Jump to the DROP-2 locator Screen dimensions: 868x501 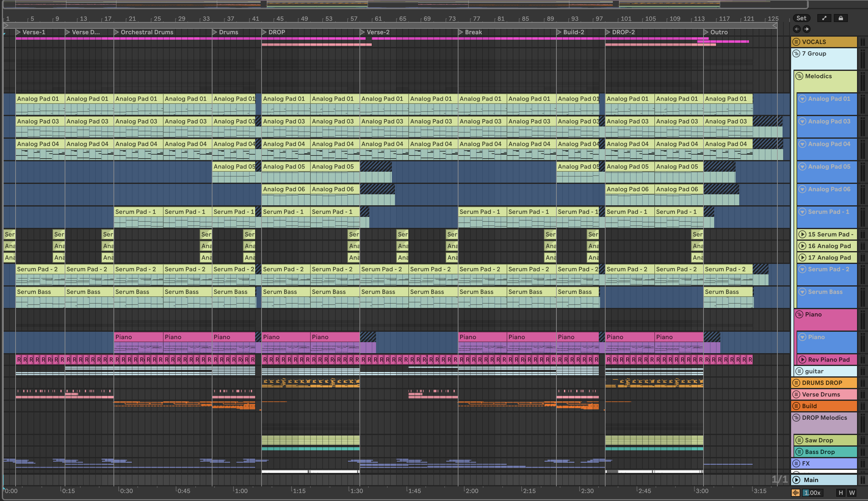608,32
